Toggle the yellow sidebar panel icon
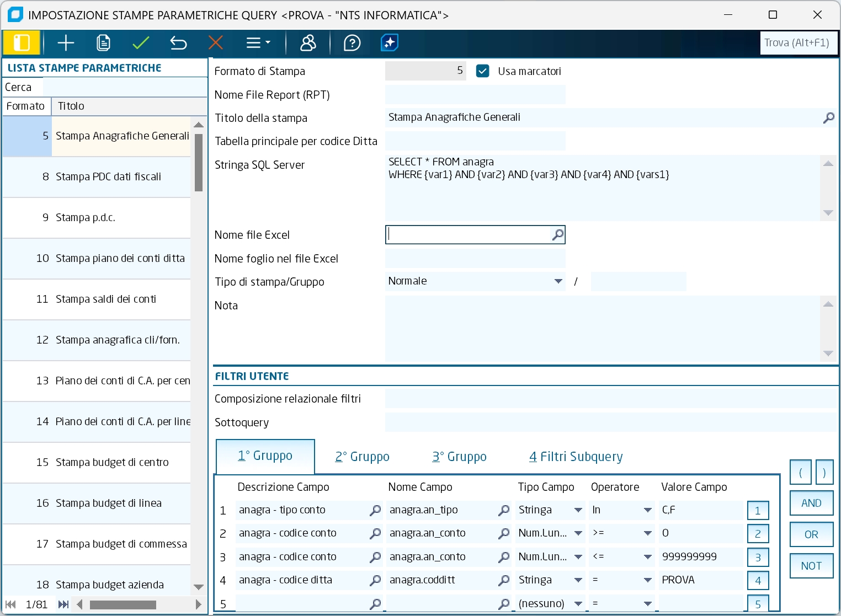 tap(22, 43)
